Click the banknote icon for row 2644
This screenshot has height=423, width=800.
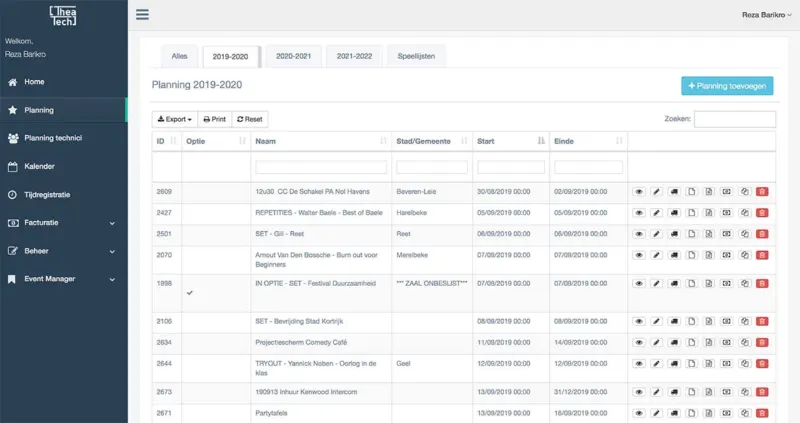(x=727, y=364)
